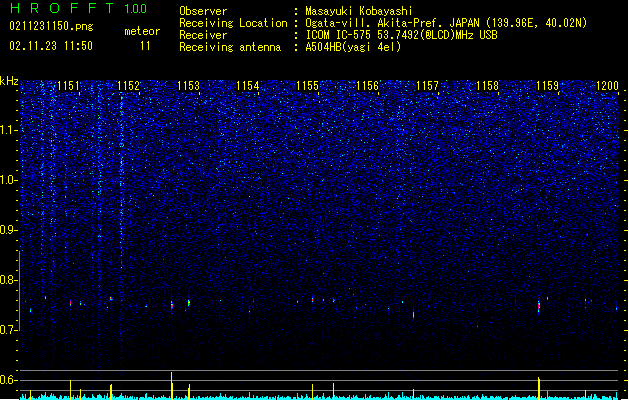Screen dimensions: 629x400
Task: Click the 1200 time marker
Action: click(607, 86)
